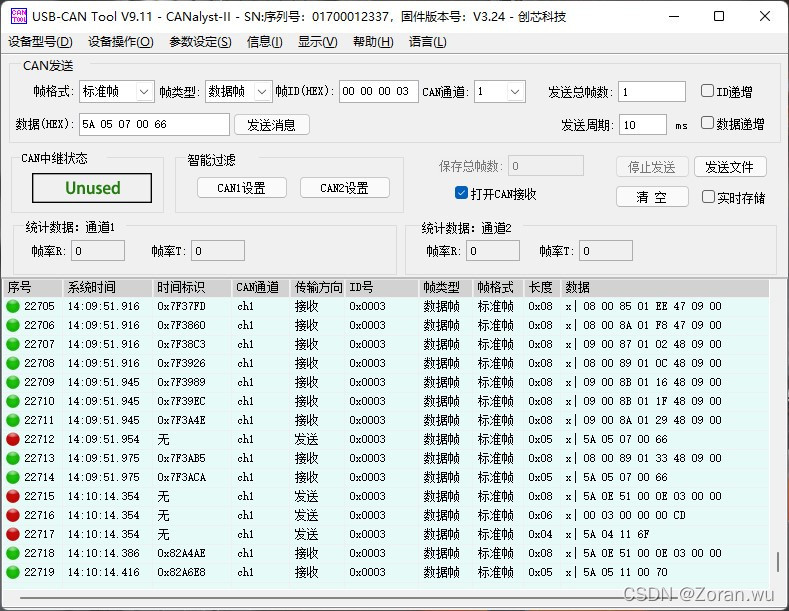Open CAN1设置 filter settings

pyautogui.click(x=242, y=188)
